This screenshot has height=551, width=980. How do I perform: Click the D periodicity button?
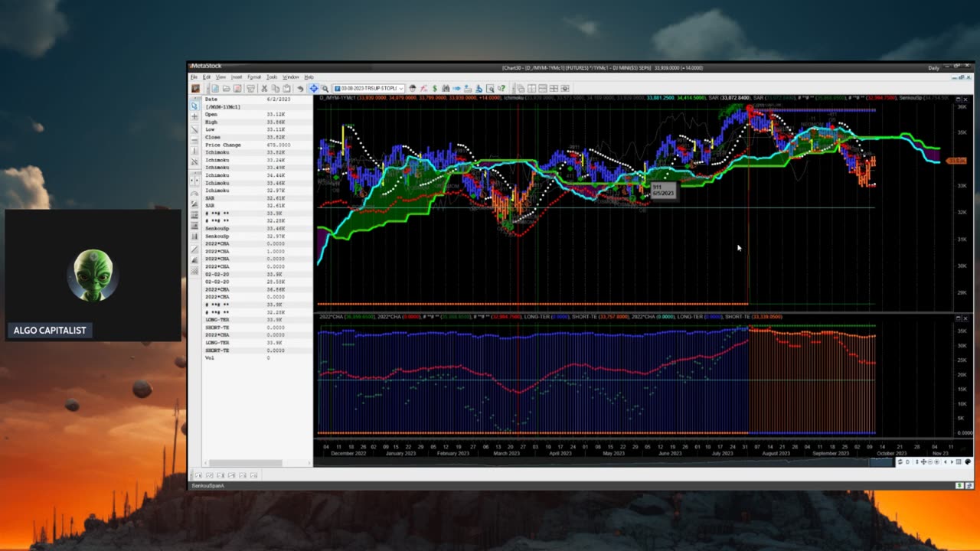908,461
